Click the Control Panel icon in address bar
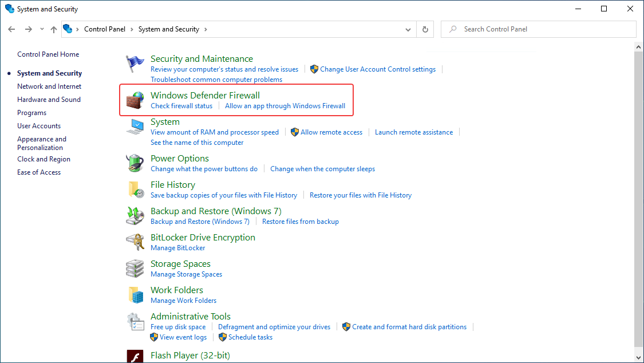This screenshot has height=363, width=644. pyautogui.click(x=68, y=29)
